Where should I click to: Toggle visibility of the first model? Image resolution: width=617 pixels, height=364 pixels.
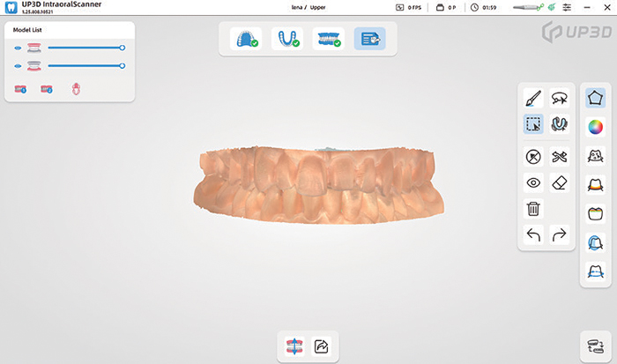coord(18,48)
